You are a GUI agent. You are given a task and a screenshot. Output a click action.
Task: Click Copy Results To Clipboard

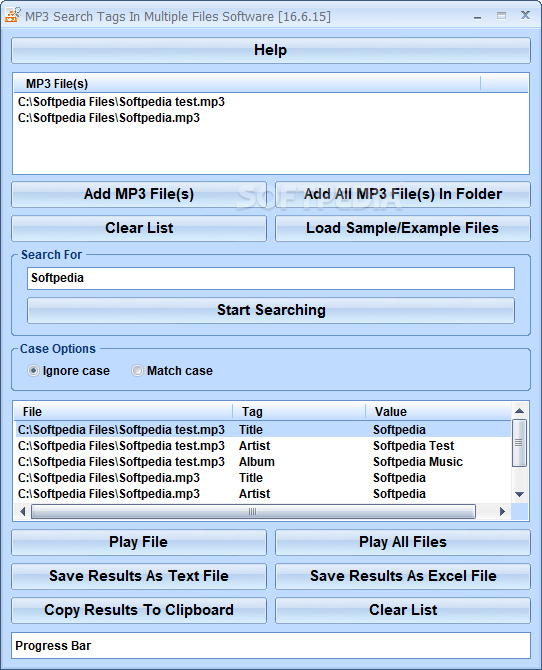pos(139,610)
